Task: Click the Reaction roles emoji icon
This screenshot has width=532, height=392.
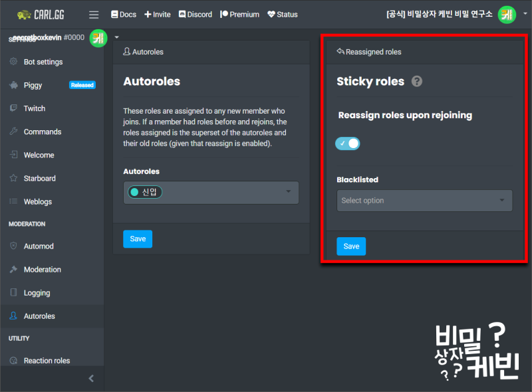Action: pos(13,361)
